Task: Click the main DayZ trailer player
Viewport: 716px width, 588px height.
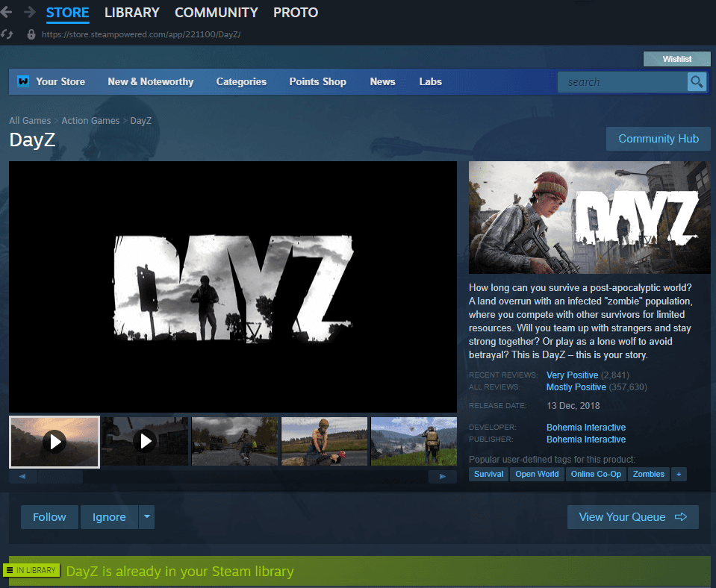Action: (233, 287)
